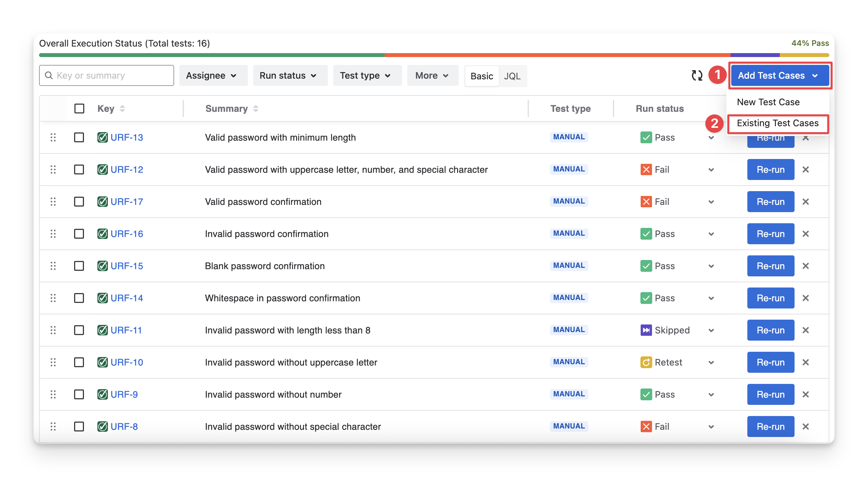Focus the Key or summary search field
This screenshot has width=868, height=477.
coord(111,75)
